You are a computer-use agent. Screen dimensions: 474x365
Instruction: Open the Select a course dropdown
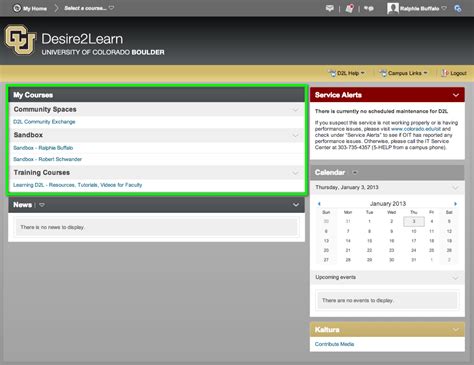click(x=89, y=8)
